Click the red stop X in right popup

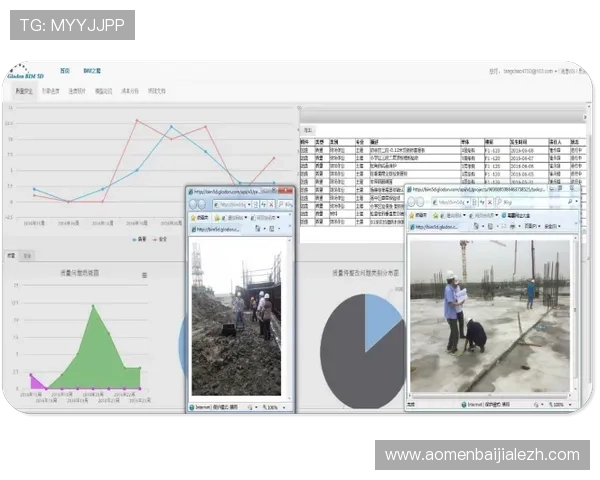(x=489, y=202)
